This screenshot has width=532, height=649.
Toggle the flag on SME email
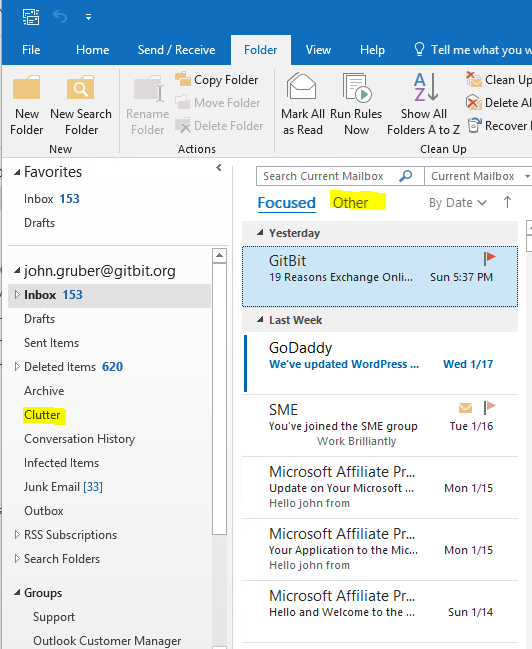pos(490,408)
